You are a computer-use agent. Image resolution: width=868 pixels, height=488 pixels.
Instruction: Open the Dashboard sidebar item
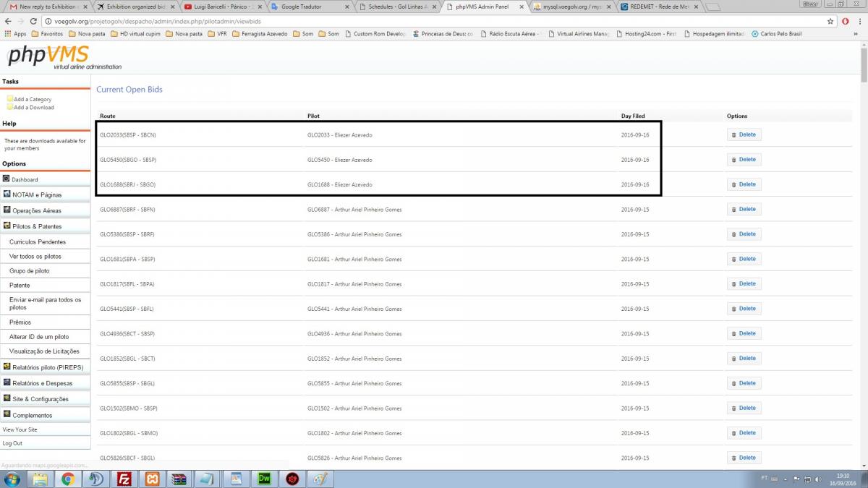[45, 179]
